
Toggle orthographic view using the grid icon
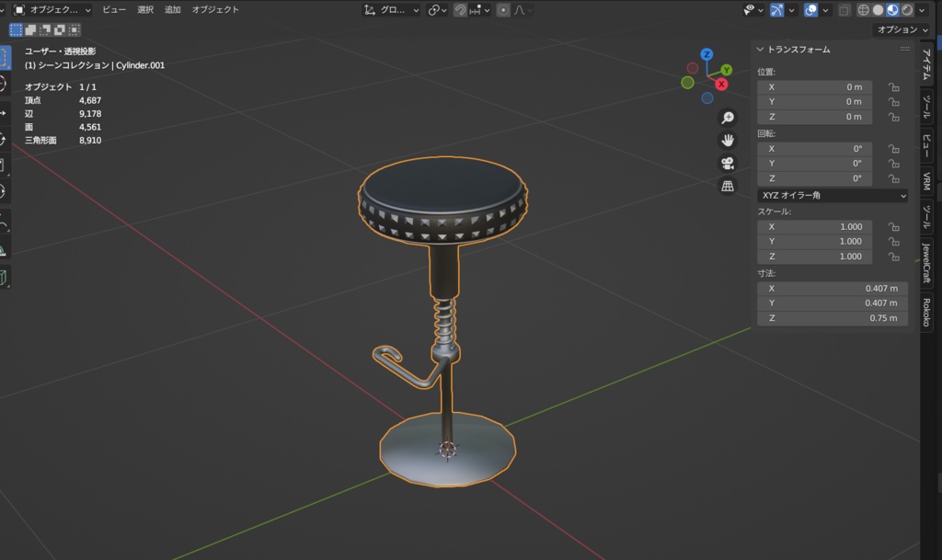tap(728, 186)
